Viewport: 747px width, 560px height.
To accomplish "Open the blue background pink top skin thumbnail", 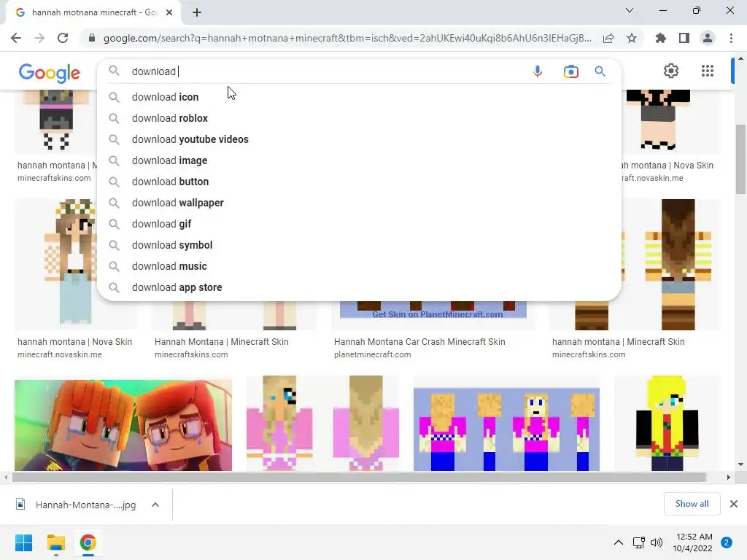I will 506,429.
